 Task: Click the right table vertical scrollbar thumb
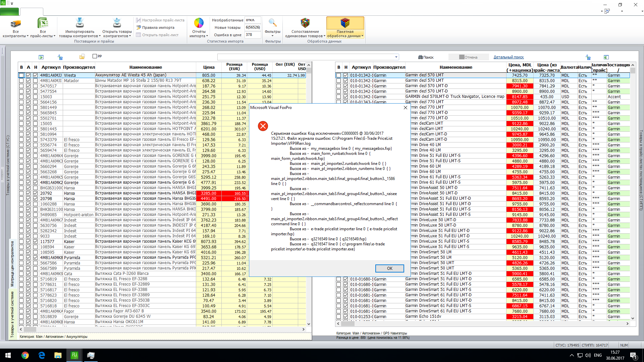coord(633,71)
